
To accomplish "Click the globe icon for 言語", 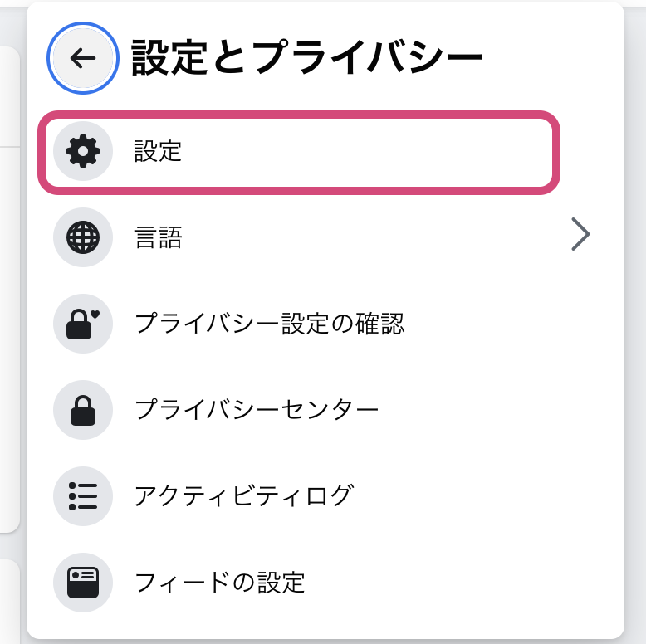I will click(x=83, y=237).
